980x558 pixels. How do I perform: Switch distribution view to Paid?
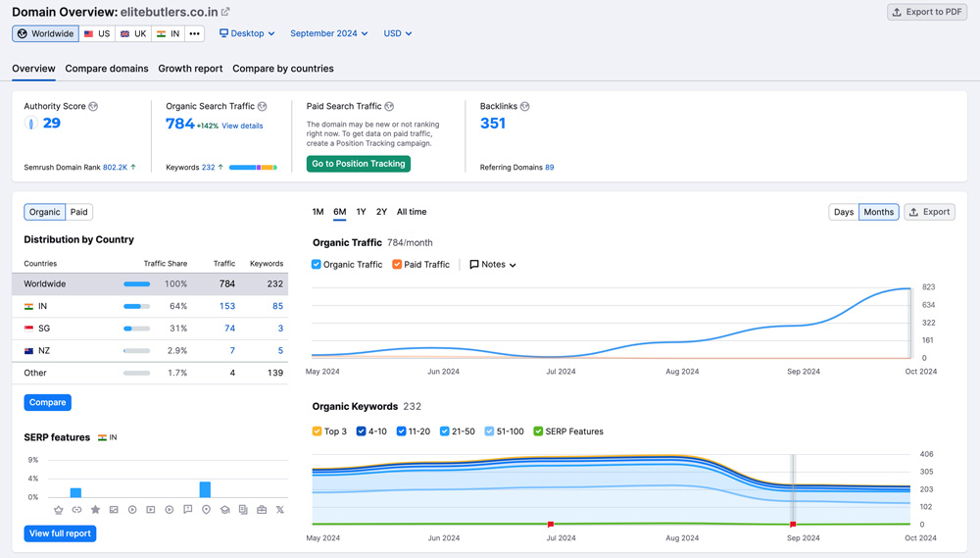pos(78,212)
